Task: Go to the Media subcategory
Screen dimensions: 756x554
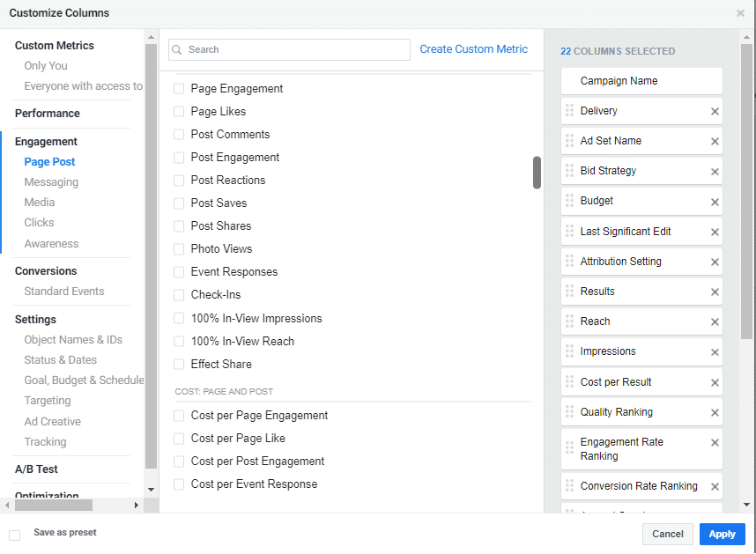Action: coord(40,203)
